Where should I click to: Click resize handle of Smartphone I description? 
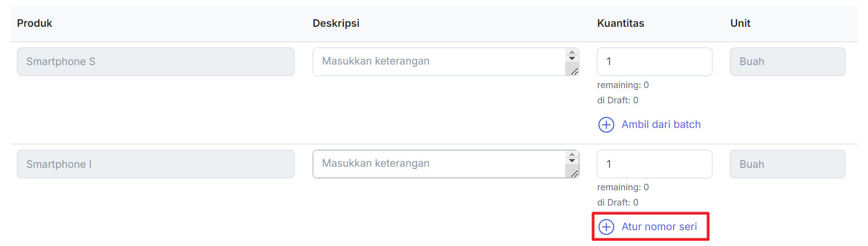coord(574,173)
